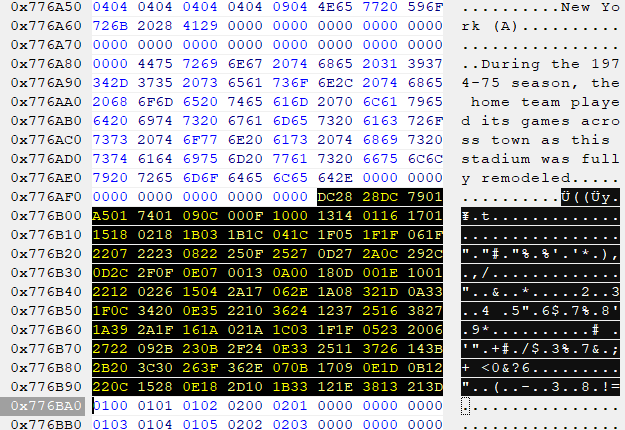Click the dotted cursor box in ASCII row 0x776BA0
The image size is (625, 430).
pos(466,406)
